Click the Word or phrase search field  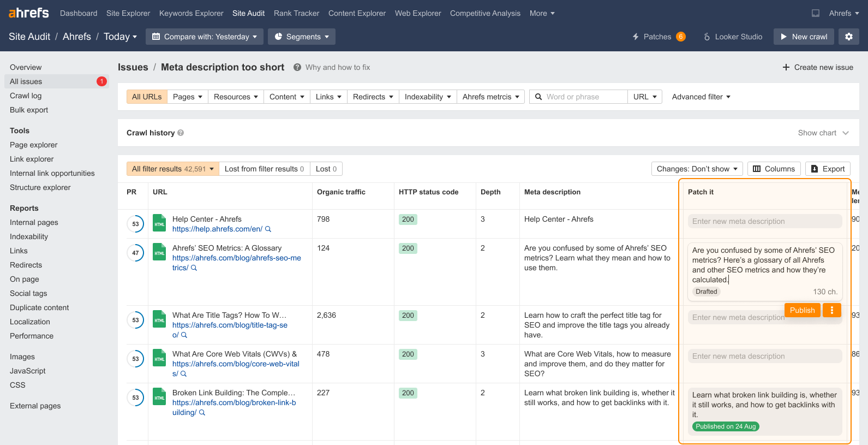[x=578, y=97]
